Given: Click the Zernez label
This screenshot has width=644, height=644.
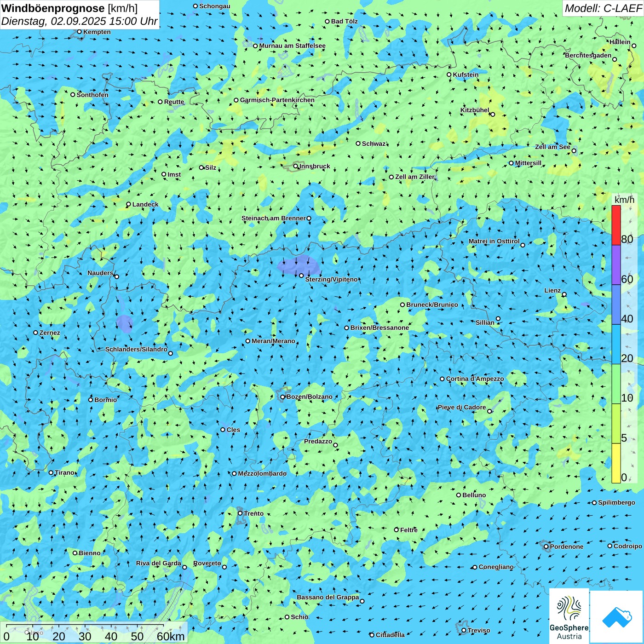Looking at the screenshot, I should point(50,333).
